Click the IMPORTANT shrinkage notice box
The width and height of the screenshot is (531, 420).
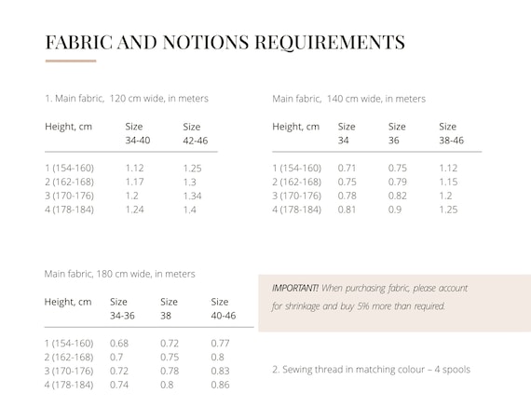395,304
